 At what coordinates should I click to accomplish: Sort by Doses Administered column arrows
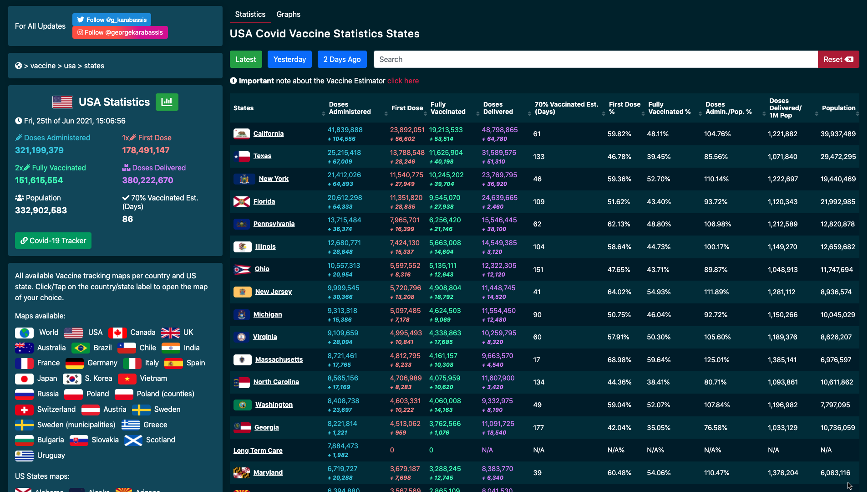386,113
